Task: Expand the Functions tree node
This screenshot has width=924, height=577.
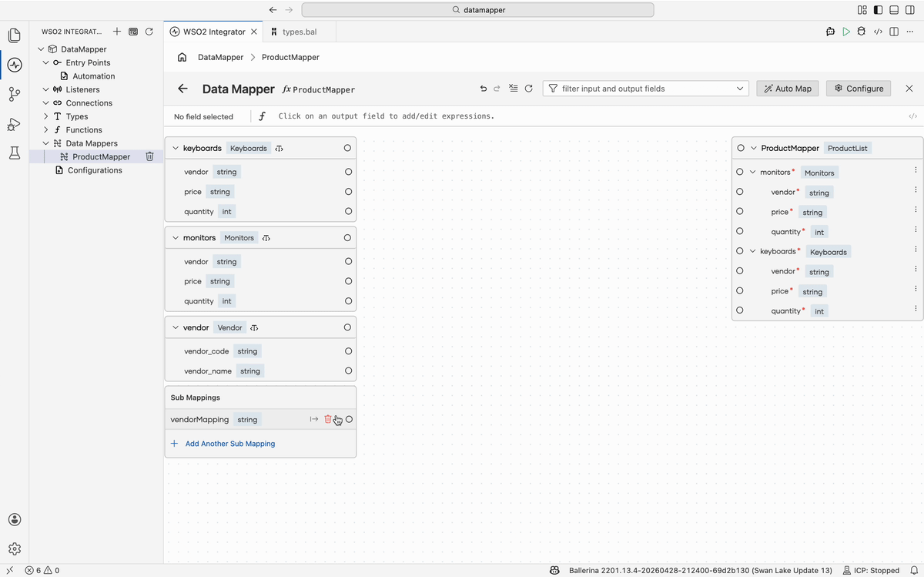Action: 45,129
